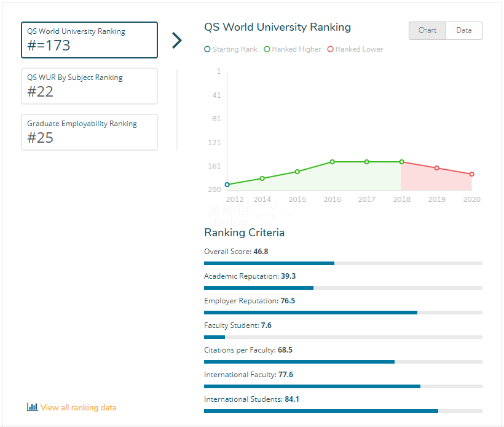Screen dimensions: 504x427
Task: Click the 2020 data point on chart
Action: click(x=472, y=174)
